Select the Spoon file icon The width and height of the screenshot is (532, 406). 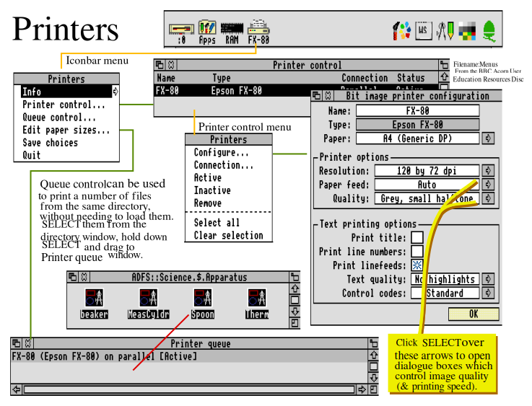203,304
